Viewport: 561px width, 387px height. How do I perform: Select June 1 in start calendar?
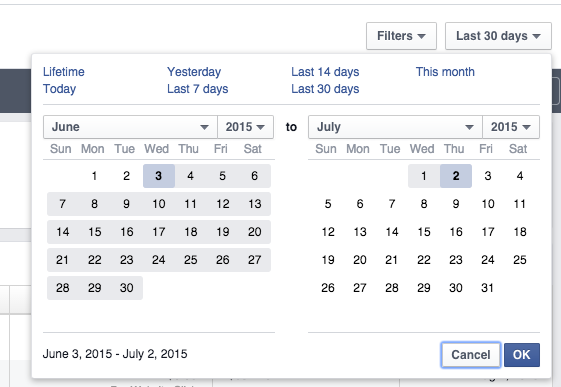click(94, 176)
